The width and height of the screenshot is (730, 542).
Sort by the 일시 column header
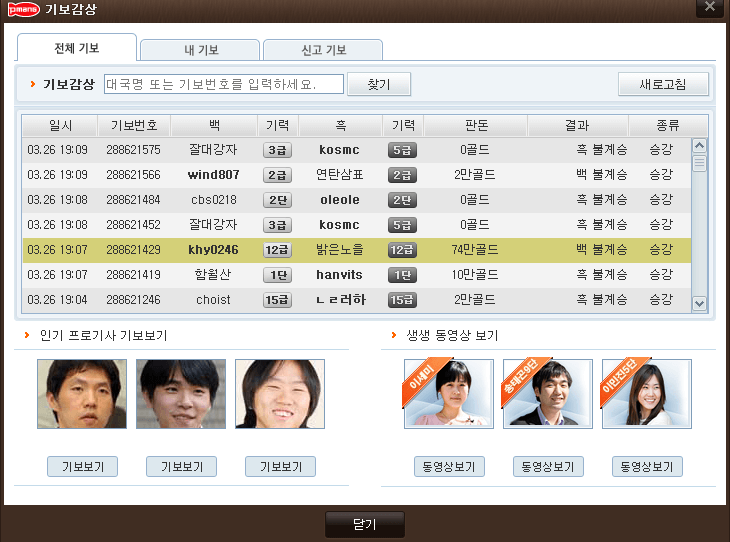[60, 125]
